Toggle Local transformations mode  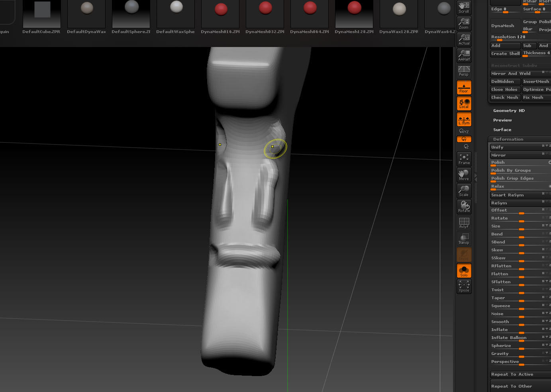tap(464, 104)
